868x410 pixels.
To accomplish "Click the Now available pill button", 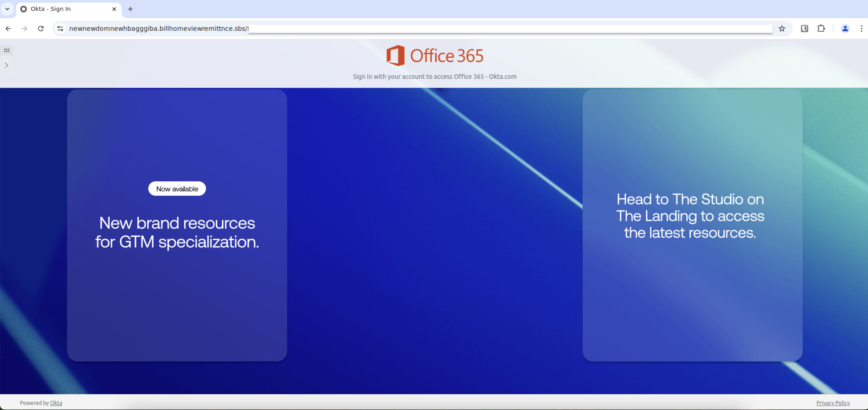I will pos(177,189).
